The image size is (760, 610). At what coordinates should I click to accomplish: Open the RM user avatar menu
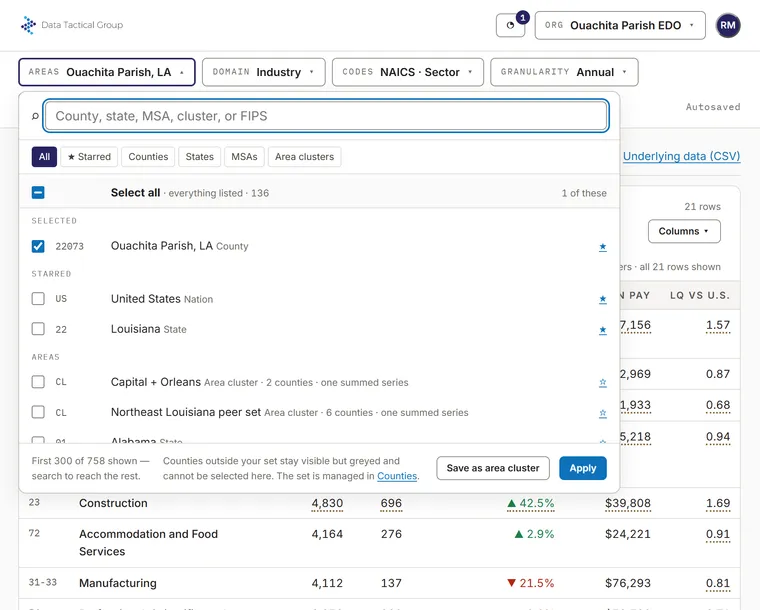(728, 25)
